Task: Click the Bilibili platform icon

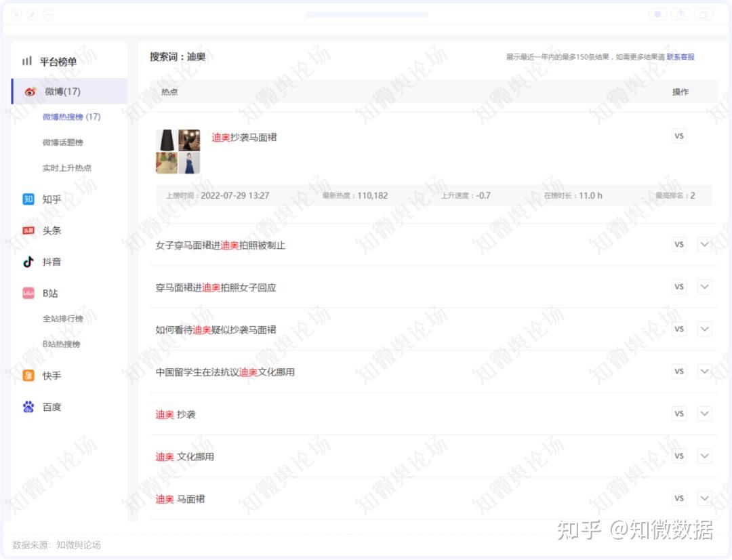Action: [28, 294]
